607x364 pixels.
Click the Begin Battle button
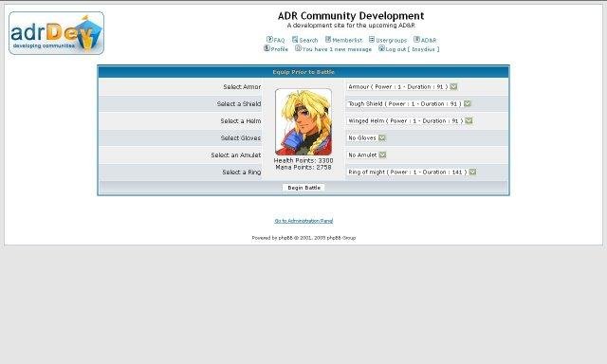click(303, 188)
